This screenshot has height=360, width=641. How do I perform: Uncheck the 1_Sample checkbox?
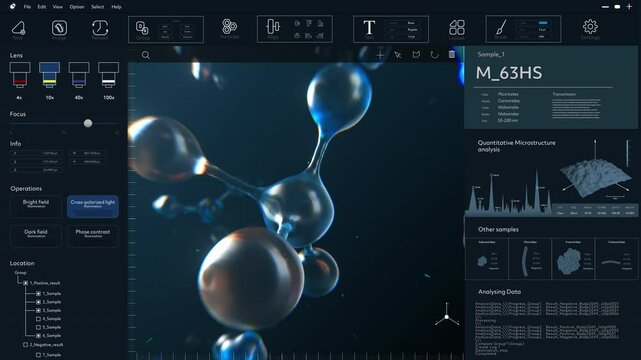pos(38,293)
